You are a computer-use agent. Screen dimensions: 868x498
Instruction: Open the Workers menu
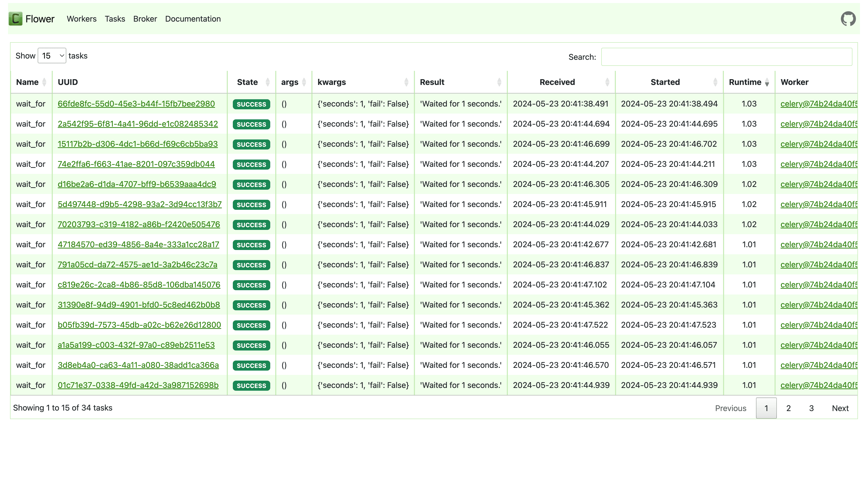click(82, 19)
